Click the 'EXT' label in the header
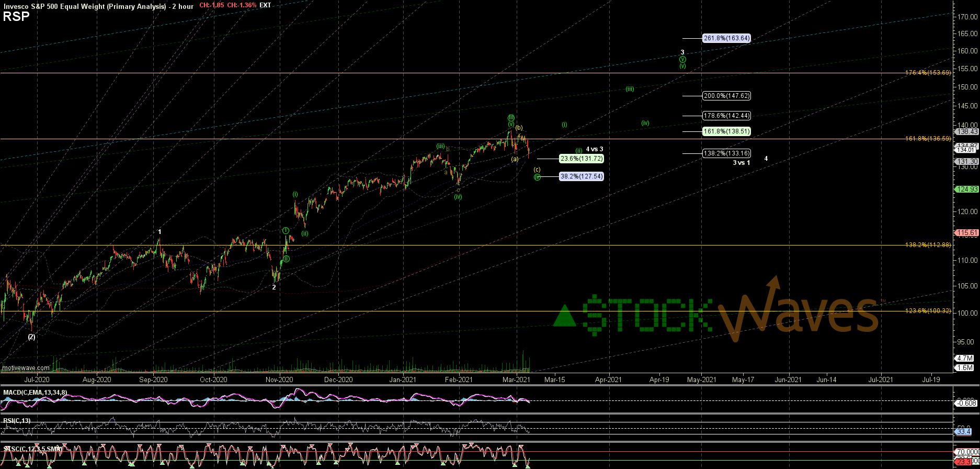The image size is (980, 469). click(x=265, y=5)
